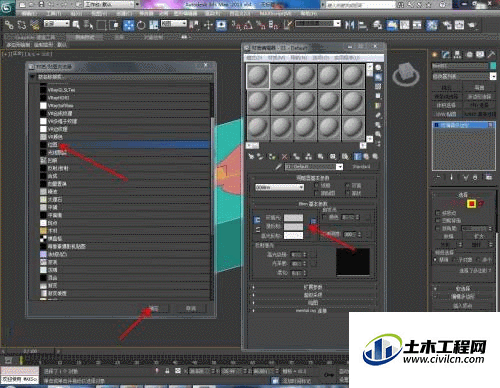Open the Create command panel tab

(435, 54)
